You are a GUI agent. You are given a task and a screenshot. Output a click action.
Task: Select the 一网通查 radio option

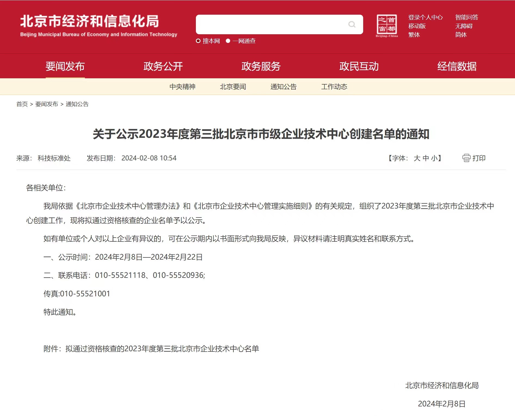[x=228, y=41]
